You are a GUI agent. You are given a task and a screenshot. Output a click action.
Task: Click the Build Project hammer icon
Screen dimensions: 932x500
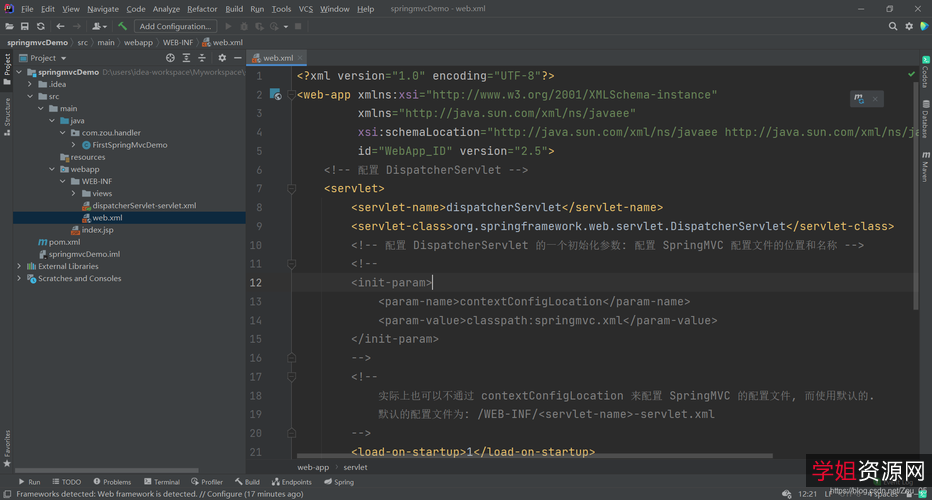point(122,26)
